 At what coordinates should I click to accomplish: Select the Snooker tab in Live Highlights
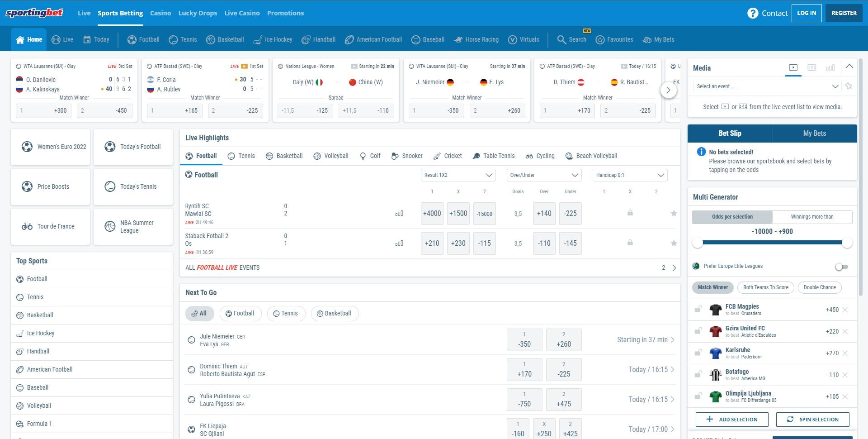pyautogui.click(x=407, y=156)
